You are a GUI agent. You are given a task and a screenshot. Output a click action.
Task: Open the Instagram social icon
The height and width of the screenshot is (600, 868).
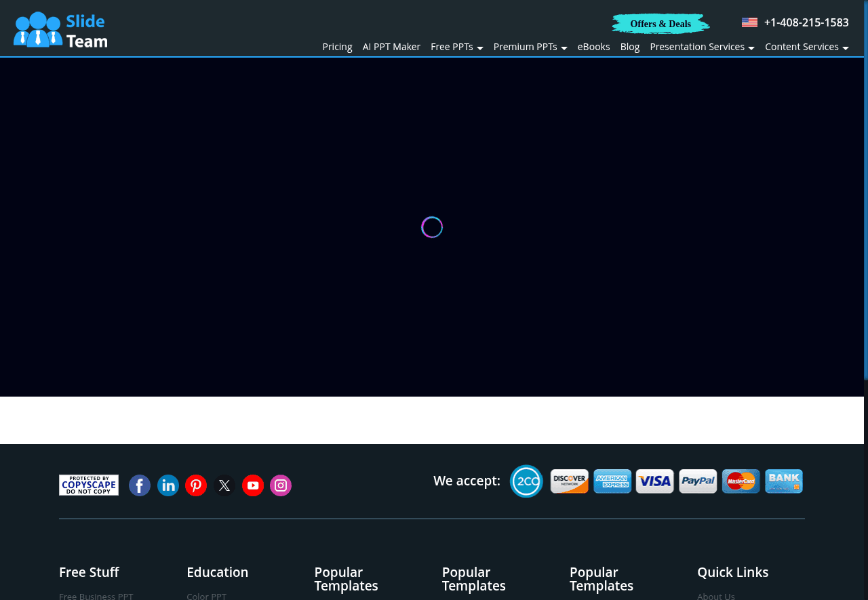281,485
